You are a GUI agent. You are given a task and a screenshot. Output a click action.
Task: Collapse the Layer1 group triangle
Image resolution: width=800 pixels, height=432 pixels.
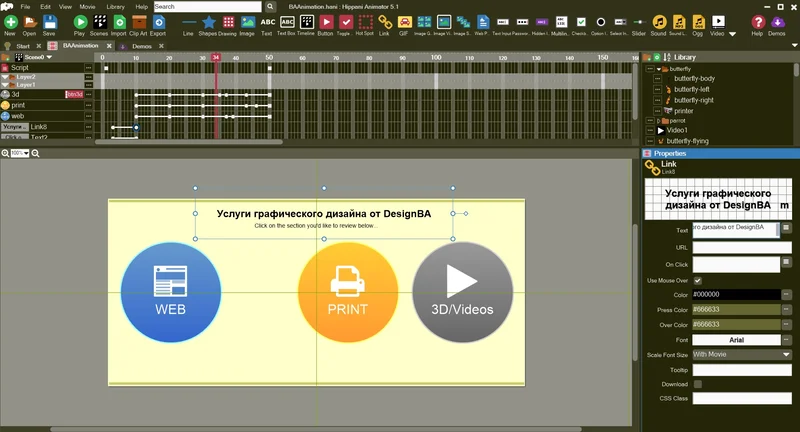click(x=5, y=85)
